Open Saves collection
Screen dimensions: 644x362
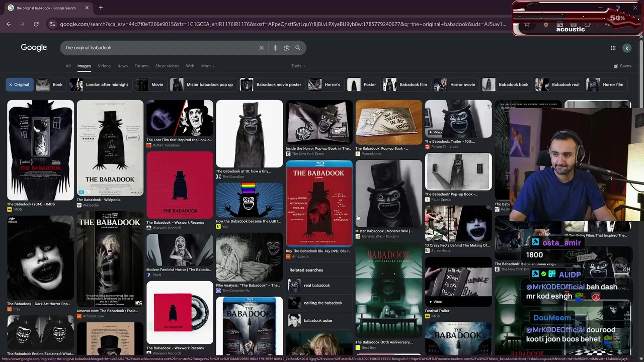pyautogui.click(x=622, y=66)
